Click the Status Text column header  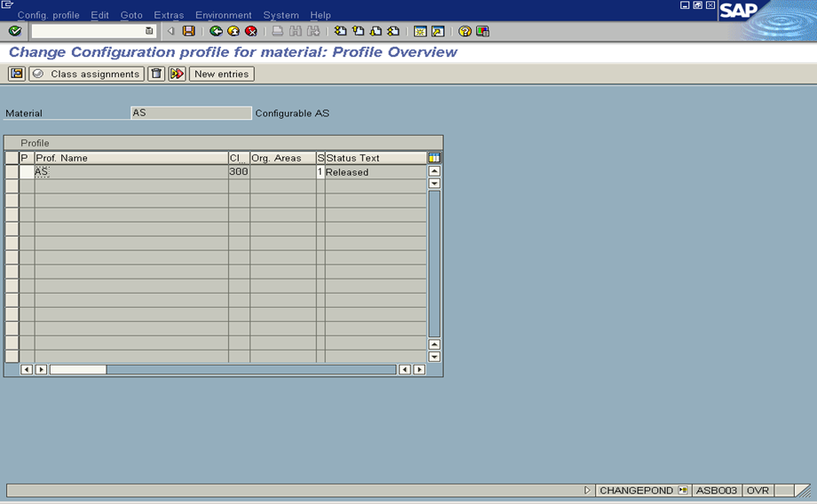(x=376, y=158)
